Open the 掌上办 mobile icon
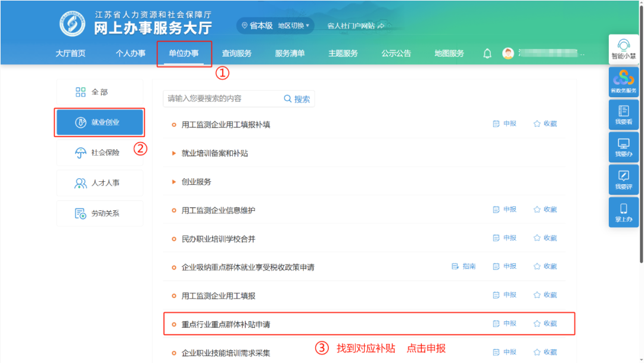The image size is (644, 363). tap(624, 212)
